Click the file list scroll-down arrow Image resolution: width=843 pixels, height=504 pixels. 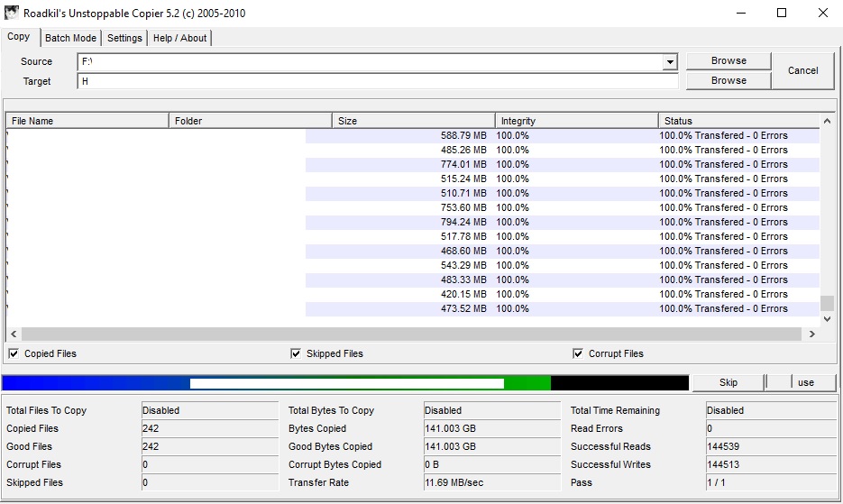(827, 318)
